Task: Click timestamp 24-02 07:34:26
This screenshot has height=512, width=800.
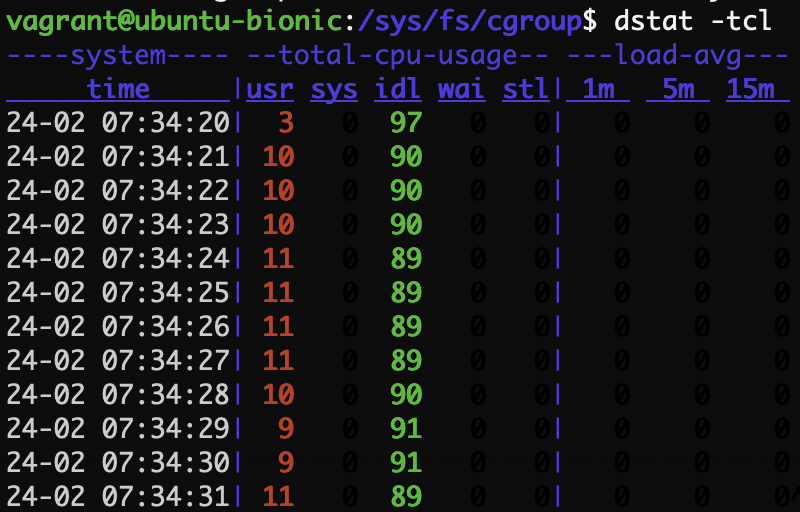Action: pyautogui.click(x=118, y=326)
